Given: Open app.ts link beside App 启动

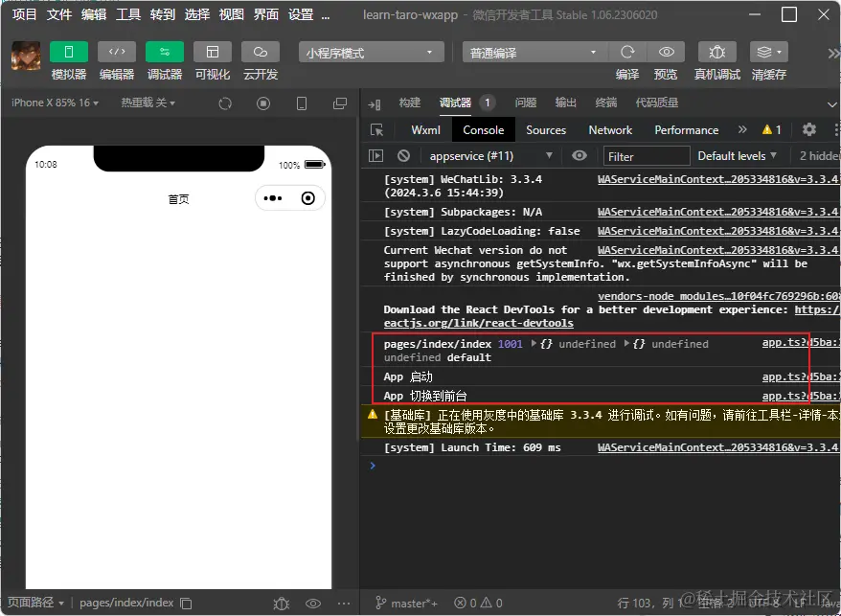Looking at the screenshot, I should (802, 376).
